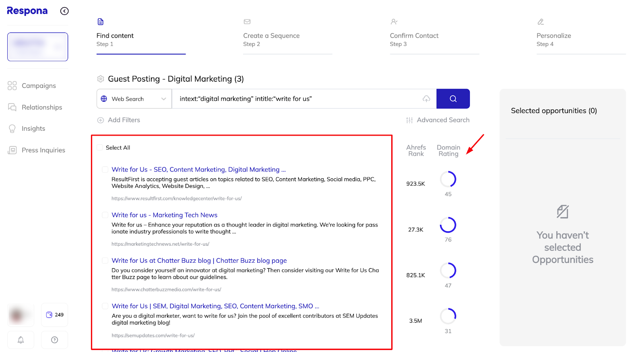Click the cloud upload icon in search bar
The width and height of the screenshot is (644, 352).
click(426, 99)
